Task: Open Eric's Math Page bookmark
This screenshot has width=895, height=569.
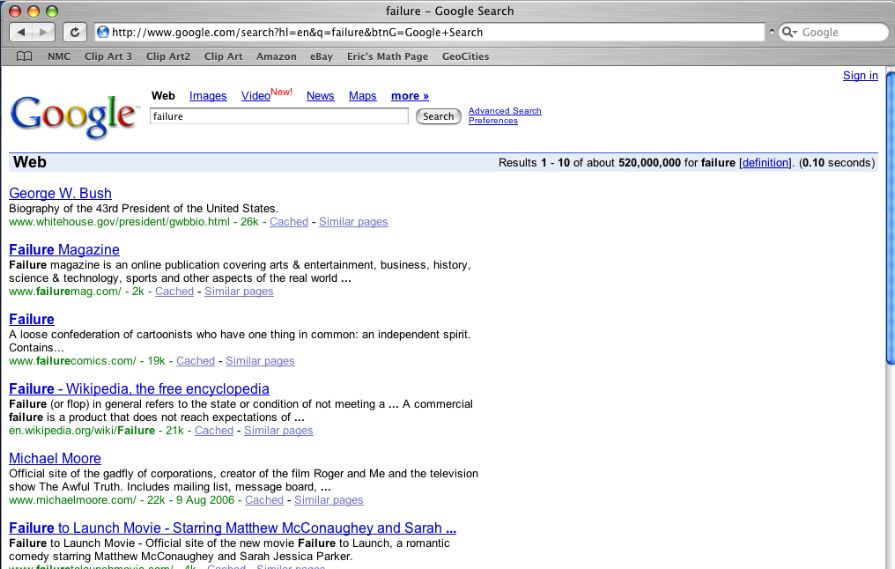Action: pos(388,57)
